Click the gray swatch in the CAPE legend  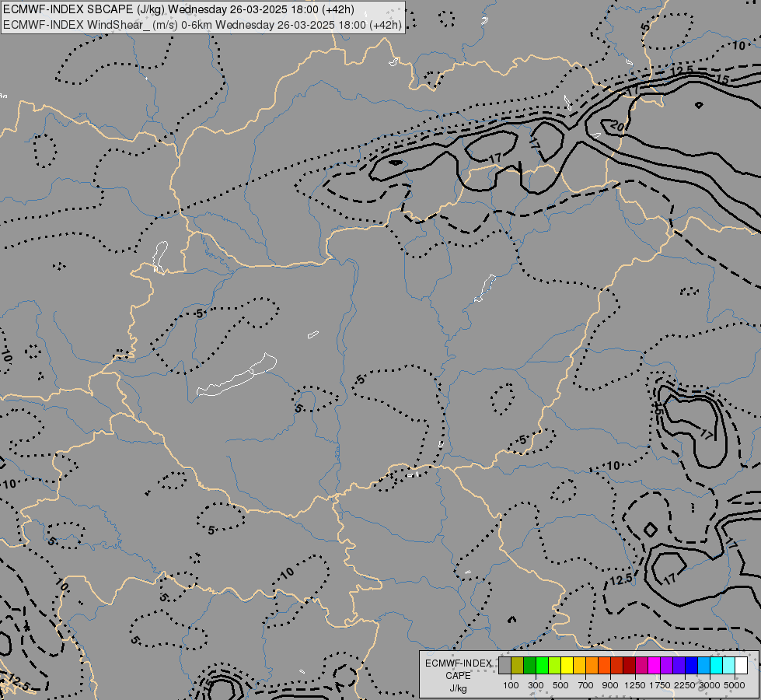504,666
